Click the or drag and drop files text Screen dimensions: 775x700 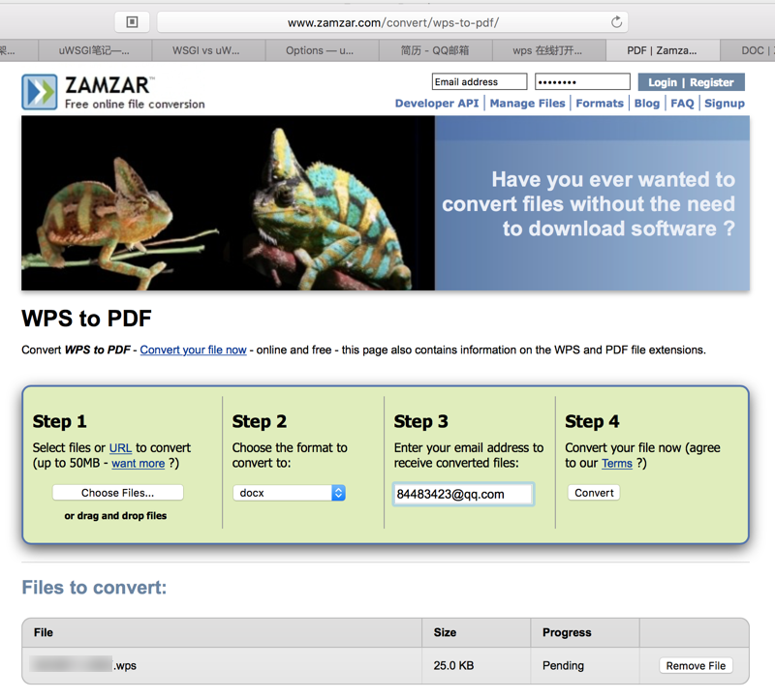(x=115, y=516)
